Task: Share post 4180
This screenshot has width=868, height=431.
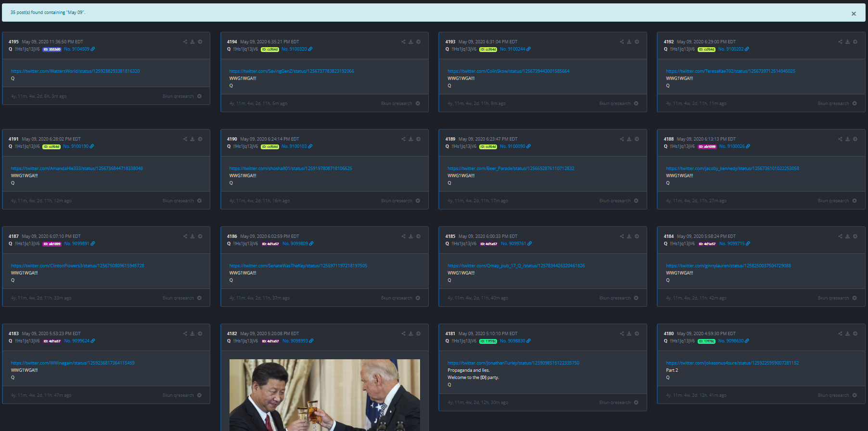Action: [x=841, y=334]
